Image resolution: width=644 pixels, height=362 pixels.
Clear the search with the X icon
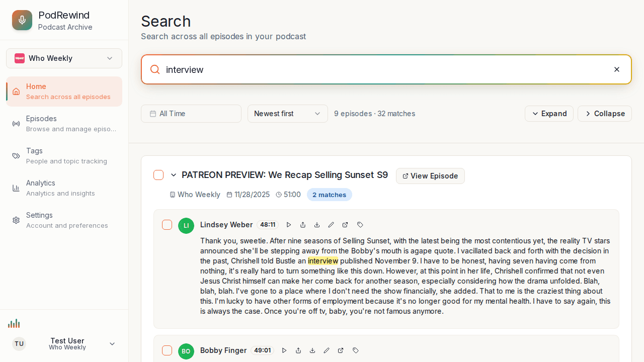click(617, 69)
